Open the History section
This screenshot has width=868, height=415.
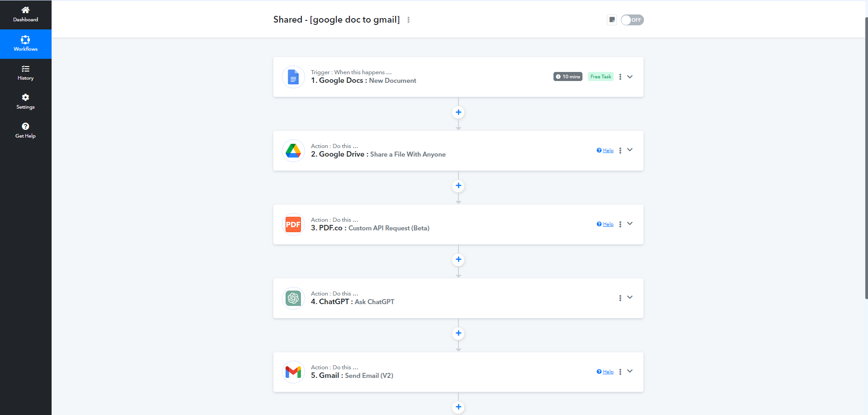(25, 73)
